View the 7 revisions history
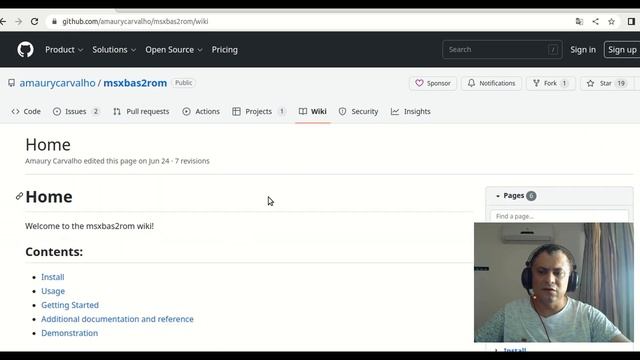640x360 pixels. (192, 161)
